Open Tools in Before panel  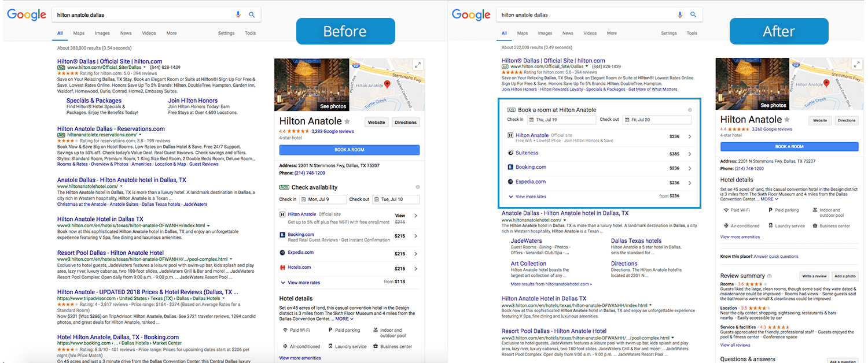[250, 34]
